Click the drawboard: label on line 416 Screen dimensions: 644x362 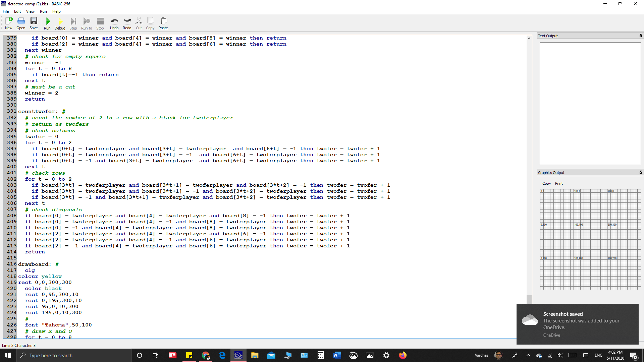click(35, 264)
